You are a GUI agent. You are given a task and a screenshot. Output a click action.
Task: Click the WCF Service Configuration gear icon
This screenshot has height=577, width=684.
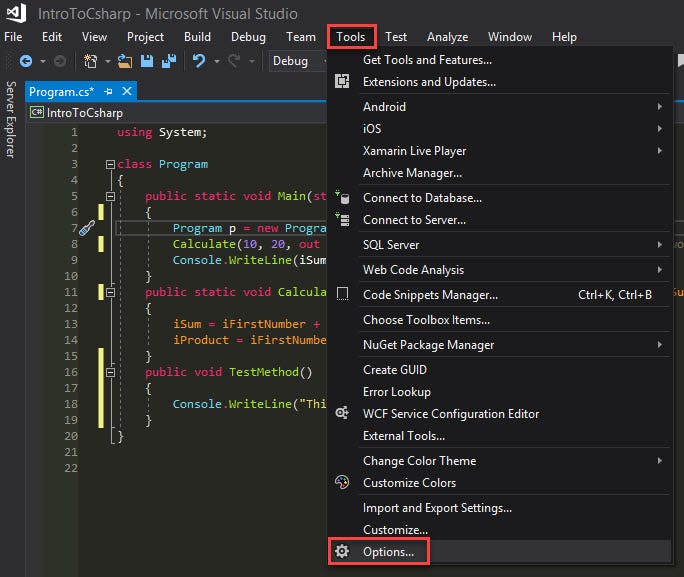coord(342,413)
